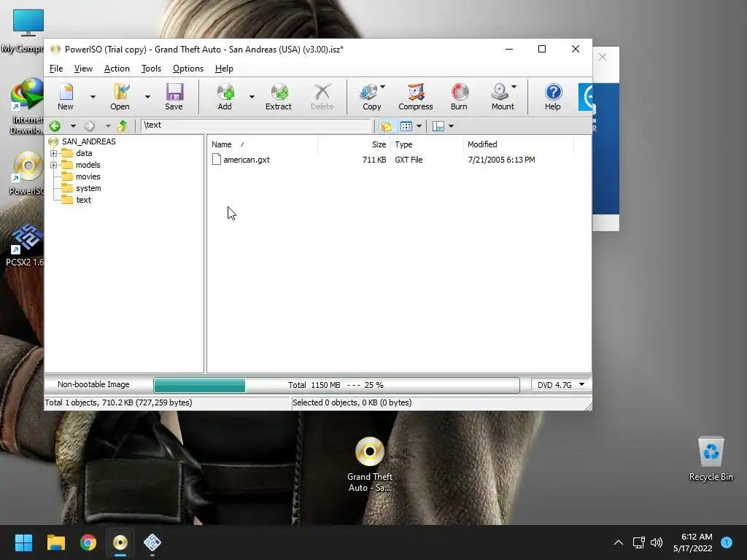Click the total size progress bar
The height and width of the screenshot is (560, 747).
336,385
